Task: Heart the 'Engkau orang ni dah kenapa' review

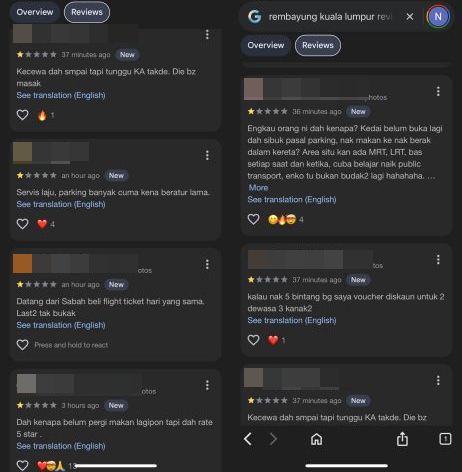Action: point(253,219)
